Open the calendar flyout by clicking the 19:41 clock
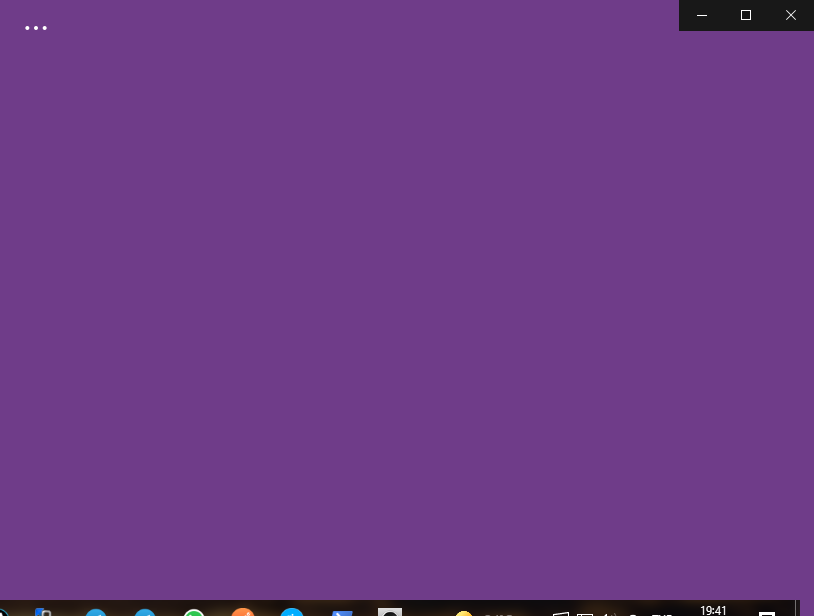Screen dimensions: 814x616 coord(713,610)
